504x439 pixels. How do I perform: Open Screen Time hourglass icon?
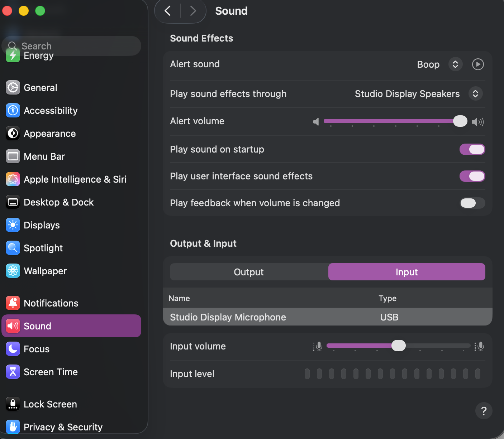(x=13, y=372)
